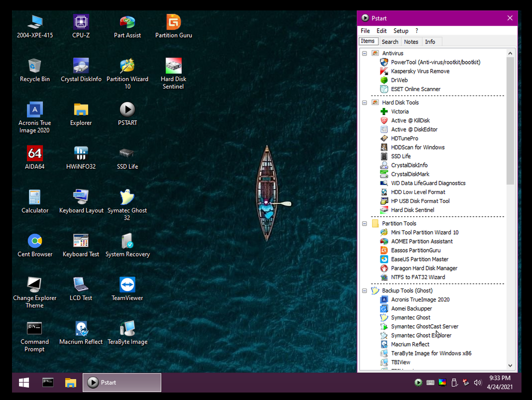Select ESET Online Scanner entry
532x400 pixels.
(x=410, y=89)
